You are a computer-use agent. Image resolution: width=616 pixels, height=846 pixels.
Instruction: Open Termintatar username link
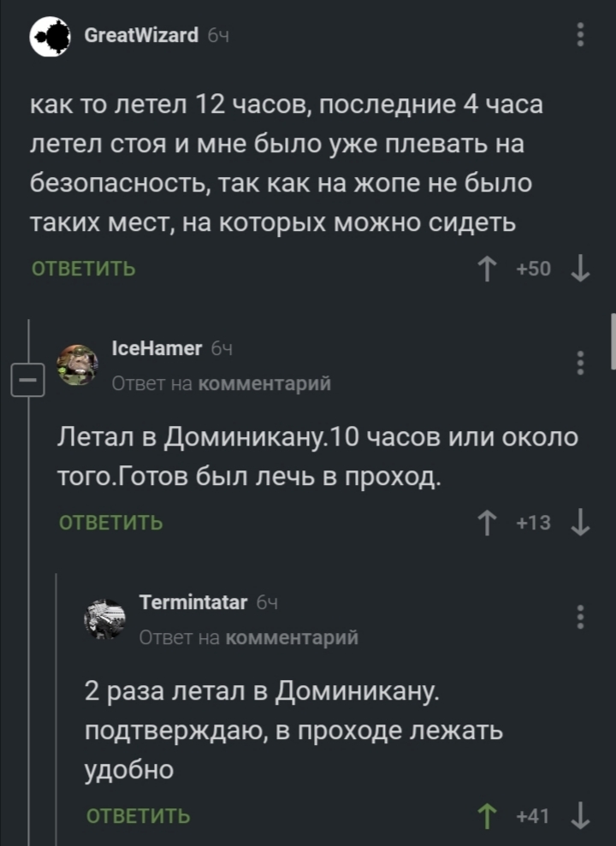[193, 602]
